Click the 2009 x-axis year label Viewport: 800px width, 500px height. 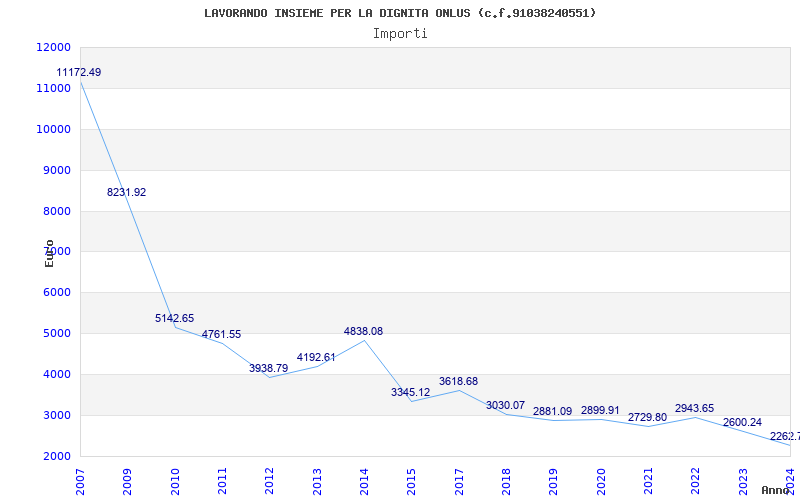(x=127, y=482)
